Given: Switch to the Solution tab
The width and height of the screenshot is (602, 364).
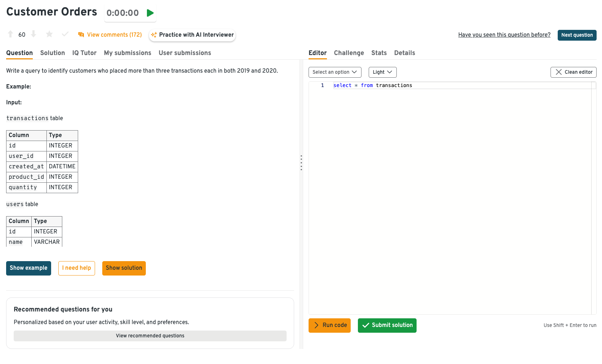Looking at the screenshot, I should pos(53,53).
